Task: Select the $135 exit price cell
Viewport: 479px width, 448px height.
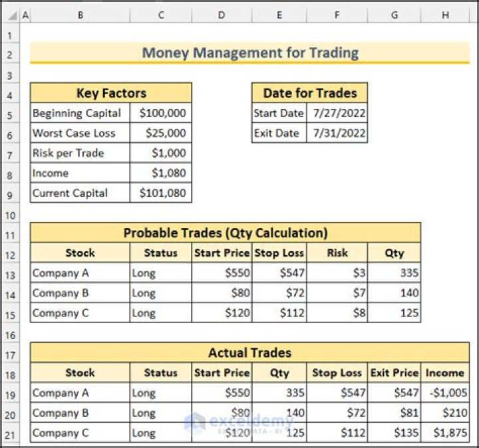Action: [x=394, y=433]
